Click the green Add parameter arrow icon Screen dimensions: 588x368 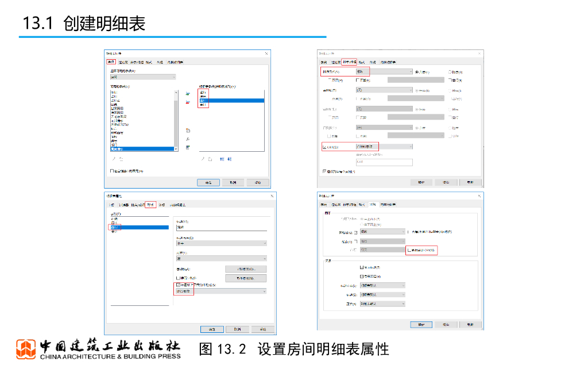point(188,93)
